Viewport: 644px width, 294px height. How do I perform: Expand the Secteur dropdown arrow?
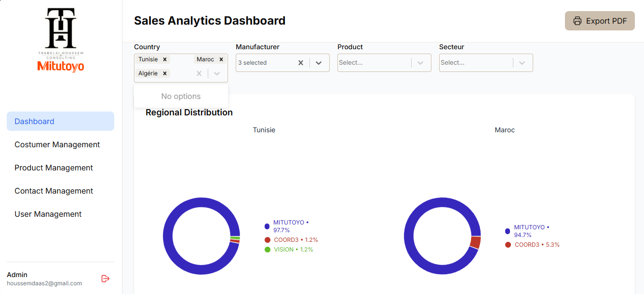pyautogui.click(x=522, y=63)
